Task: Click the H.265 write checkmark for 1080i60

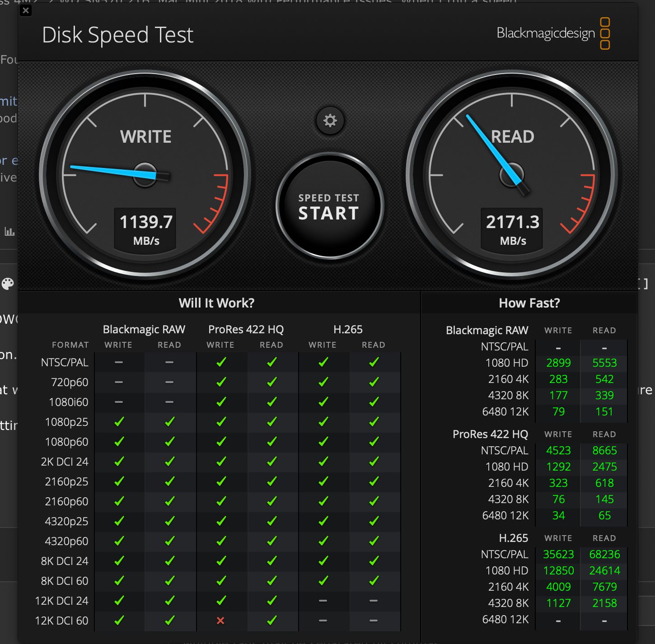Action: (323, 402)
